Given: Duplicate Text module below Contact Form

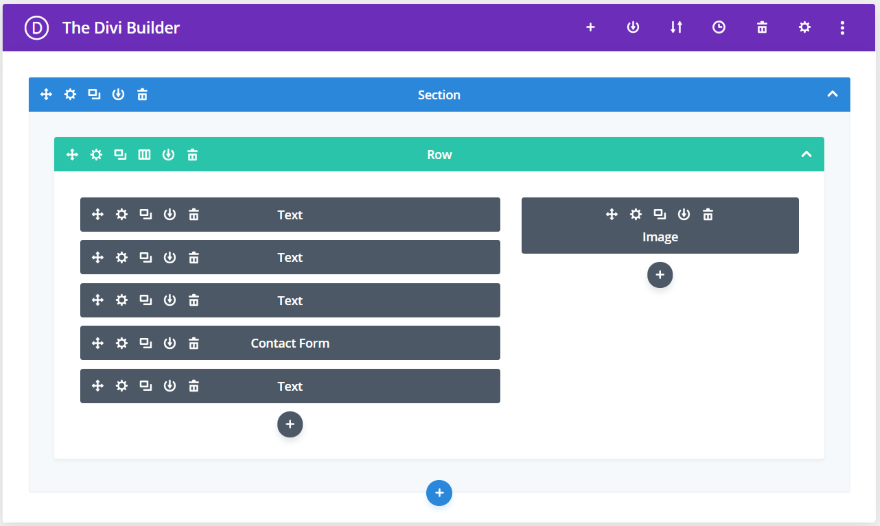Looking at the screenshot, I should (x=146, y=386).
